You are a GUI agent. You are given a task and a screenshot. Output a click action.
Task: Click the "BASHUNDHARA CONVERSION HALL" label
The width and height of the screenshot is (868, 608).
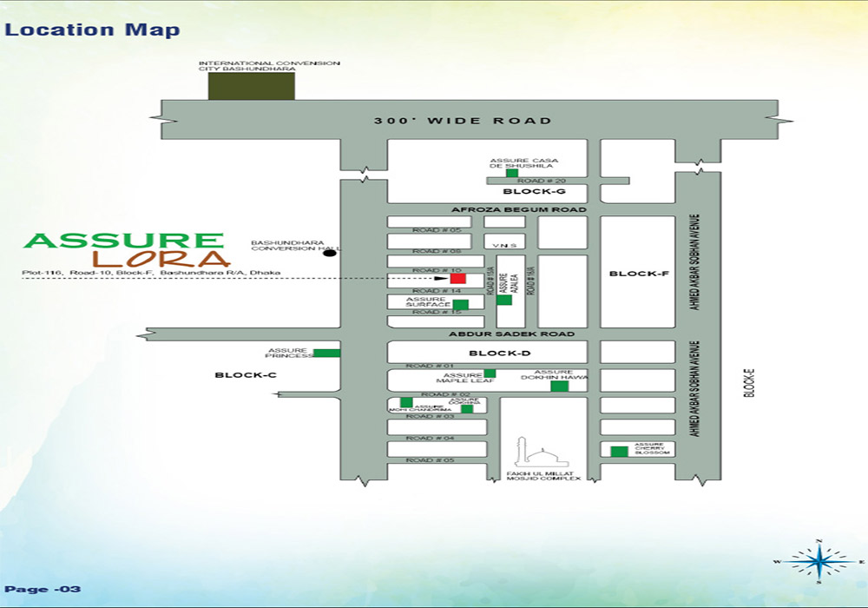[294, 246]
